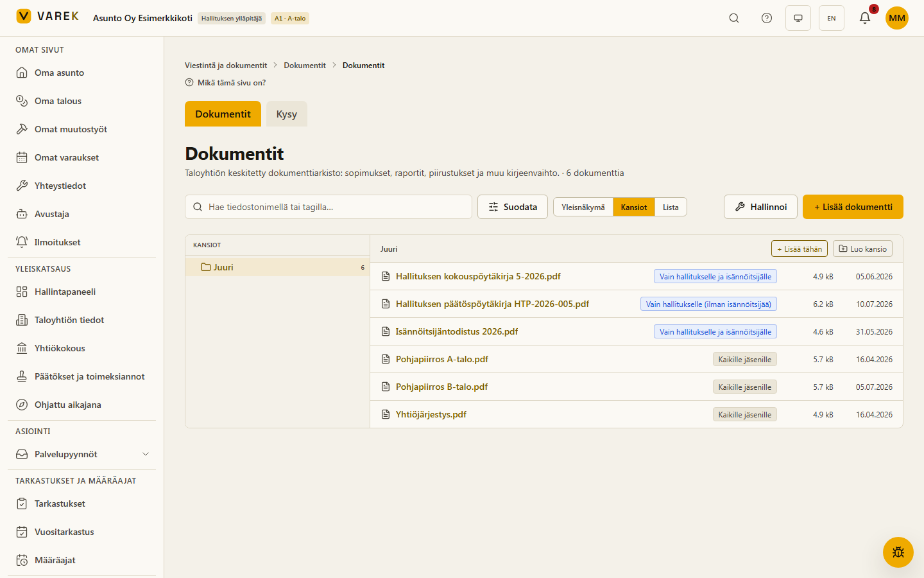Click Kaikille jäsenille badge on Yhtiöjärjestys row

coord(745,414)
